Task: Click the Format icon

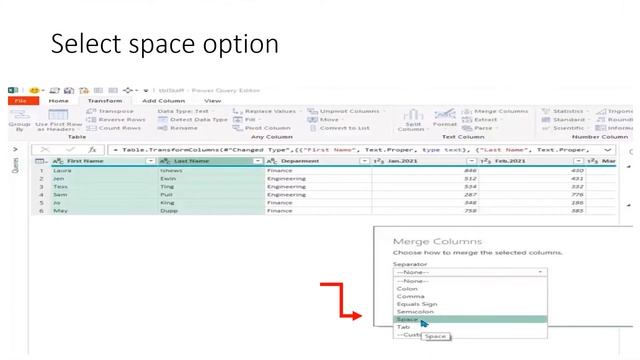Action: point(444,118)
